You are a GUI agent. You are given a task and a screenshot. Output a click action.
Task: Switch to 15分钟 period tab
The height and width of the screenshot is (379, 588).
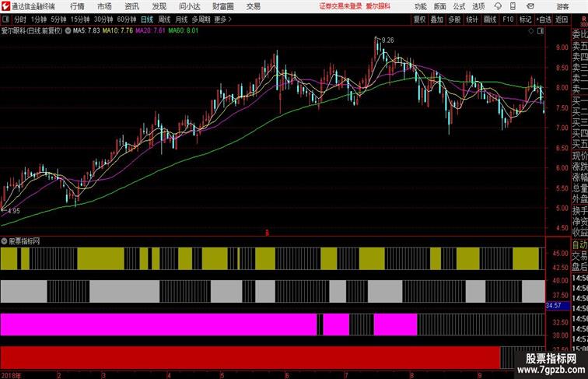click(x=80, y=19)
